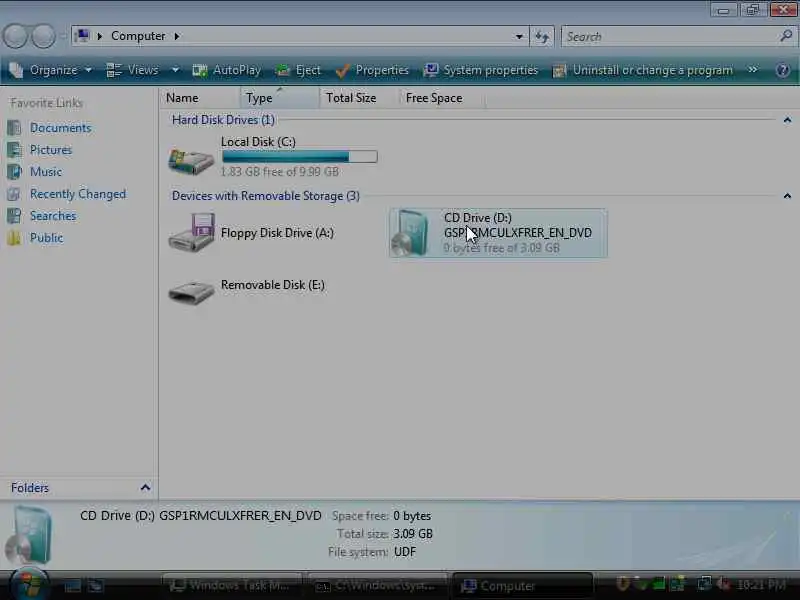Click AutoPlay in the toolbar
The image size is (800, 600).
pyautogui.click(x=227, y=70)
